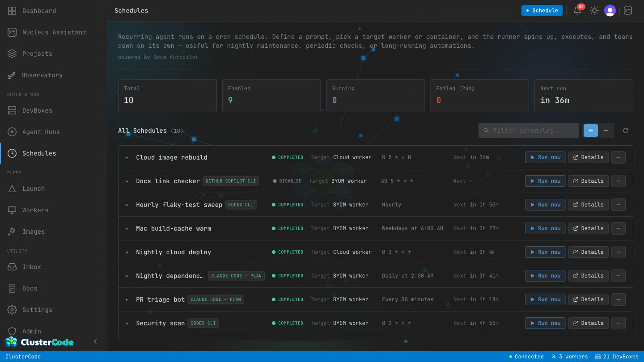The height and width of the screenshot is (362, 644).
Task: Switch to timeline view layout
Action: click(x=606, y=130)
